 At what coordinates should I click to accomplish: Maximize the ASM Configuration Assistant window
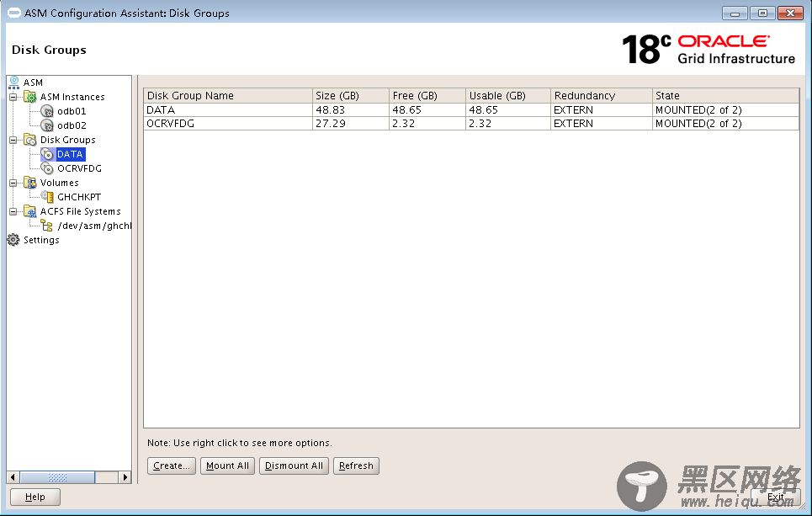click(x=762, y=13)
